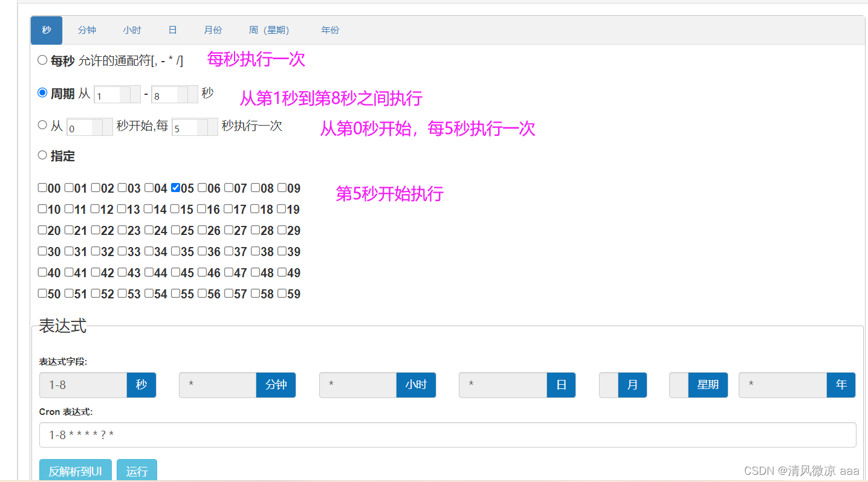This screenshot has width=868, height=482.
Task: Click the 月 expression field
Action: (x=609, y=385)
